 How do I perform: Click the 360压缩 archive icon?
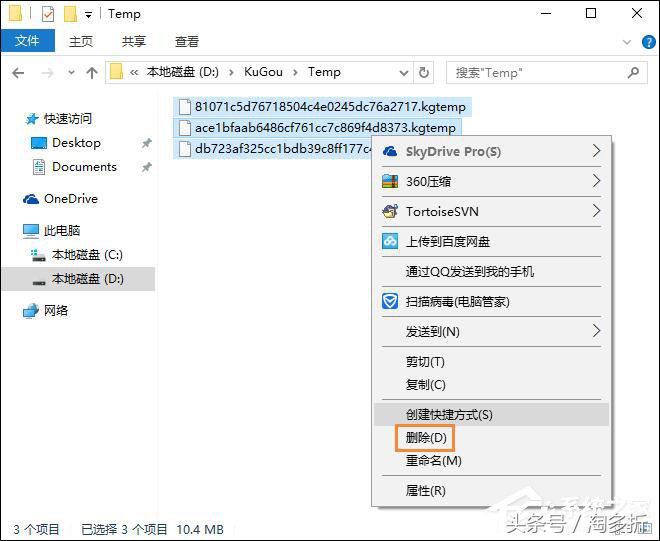coord(390,181)
